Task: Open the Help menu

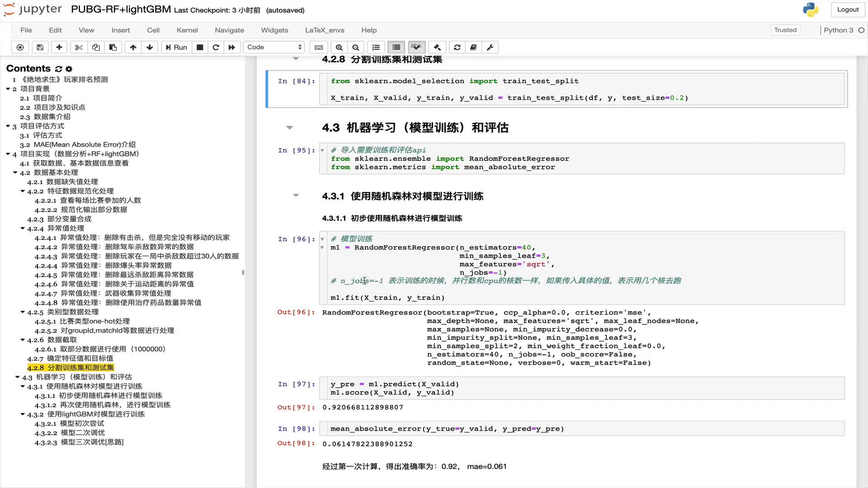Action: [369, 30]
